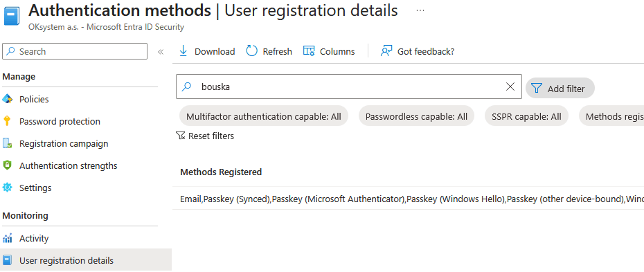Click the Activity chart icon
Image resolution: width=644 pixels, height=272 pixels.
8,238
